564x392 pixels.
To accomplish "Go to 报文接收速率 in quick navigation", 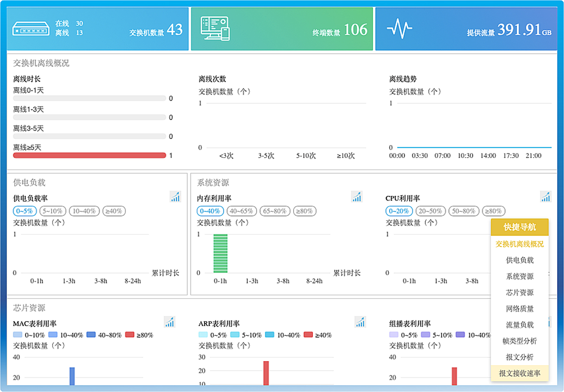I will point(519,373).
